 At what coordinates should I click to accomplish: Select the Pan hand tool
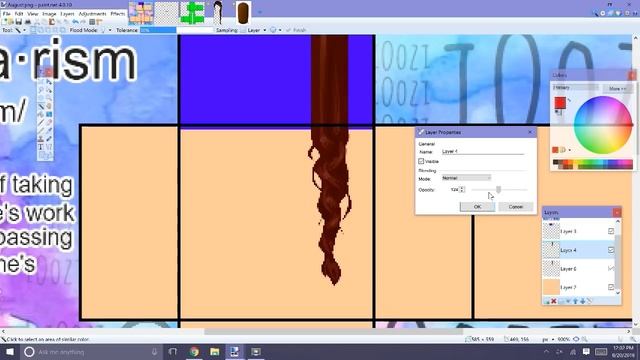click(49, 107)
